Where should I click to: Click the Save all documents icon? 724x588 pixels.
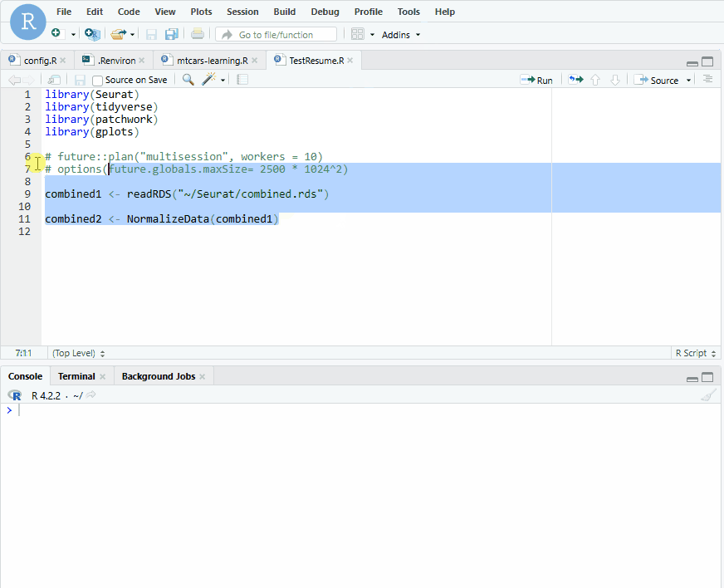[x=170, y=34]
